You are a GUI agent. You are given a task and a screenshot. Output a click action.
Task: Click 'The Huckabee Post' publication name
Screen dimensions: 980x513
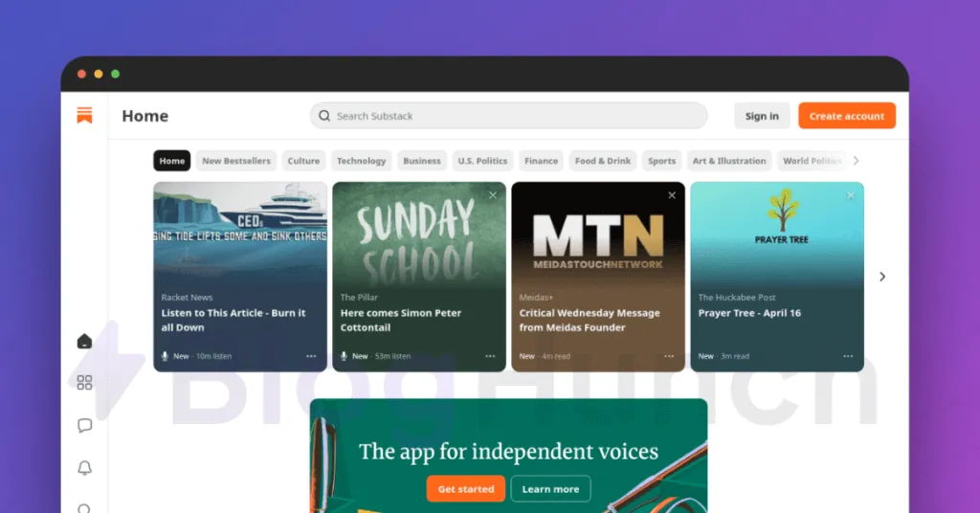tap(737, 298)
